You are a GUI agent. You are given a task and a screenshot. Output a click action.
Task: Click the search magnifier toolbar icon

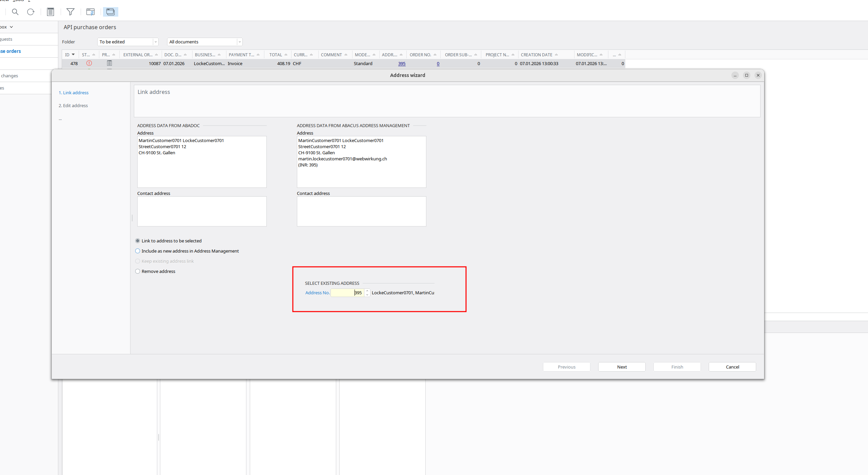[15, 12]
